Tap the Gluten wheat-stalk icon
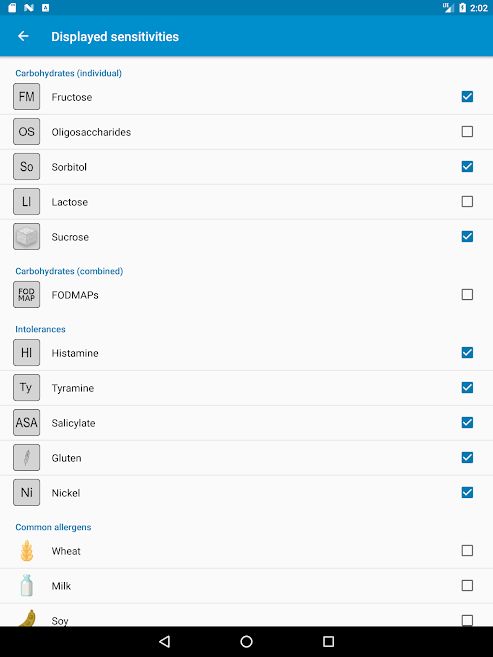The width and height of the screenshot is (493, 657). click(26, 458)
